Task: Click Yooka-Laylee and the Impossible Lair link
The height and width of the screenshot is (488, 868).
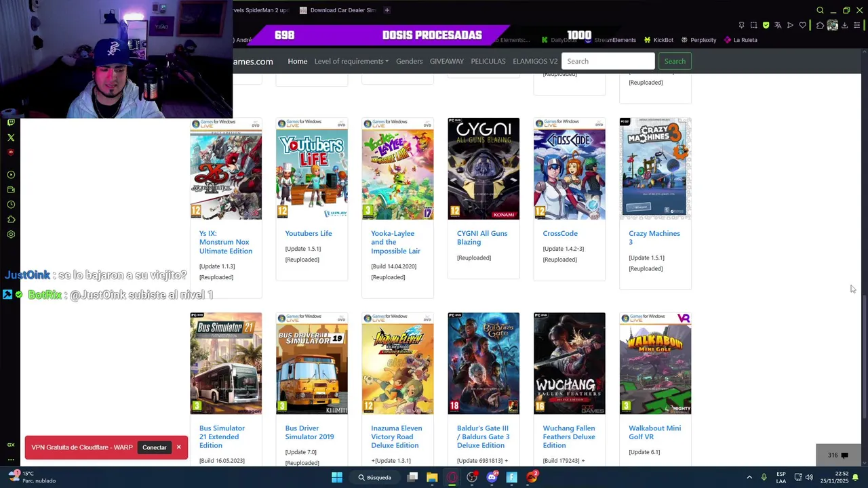Action: tap(395, 242)
